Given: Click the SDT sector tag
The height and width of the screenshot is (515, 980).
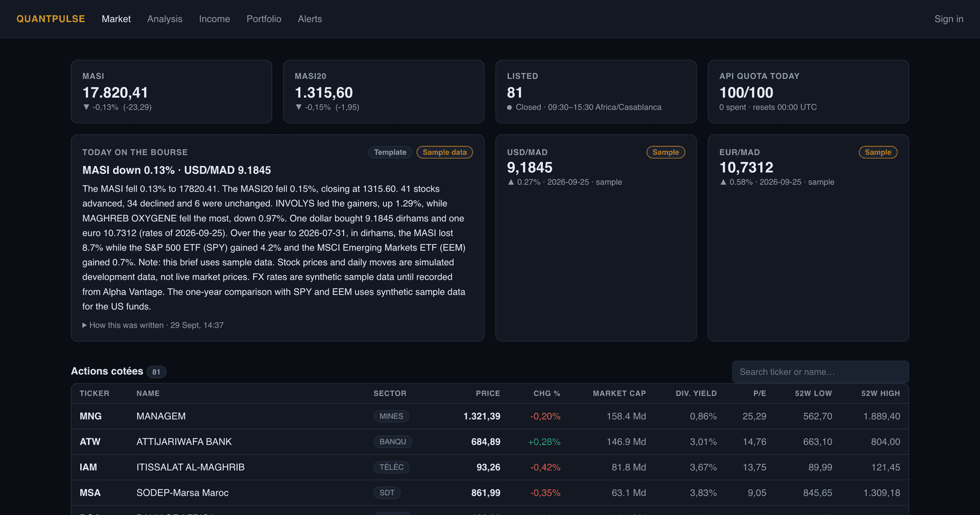Looking at the screenshot, I should 387,493.
